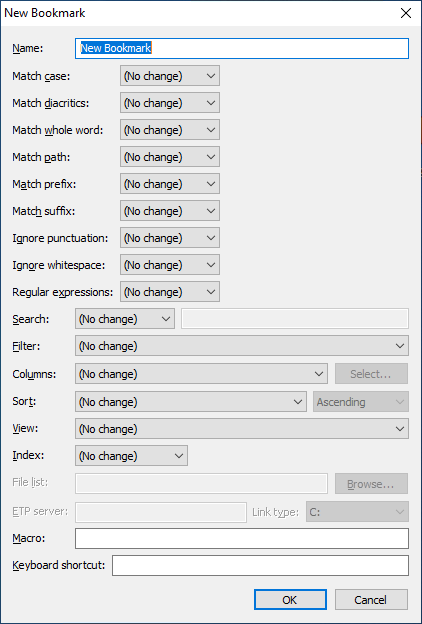Expand the Index dropdown
This screenshot has height=624, width=422.
click(131, 456)
